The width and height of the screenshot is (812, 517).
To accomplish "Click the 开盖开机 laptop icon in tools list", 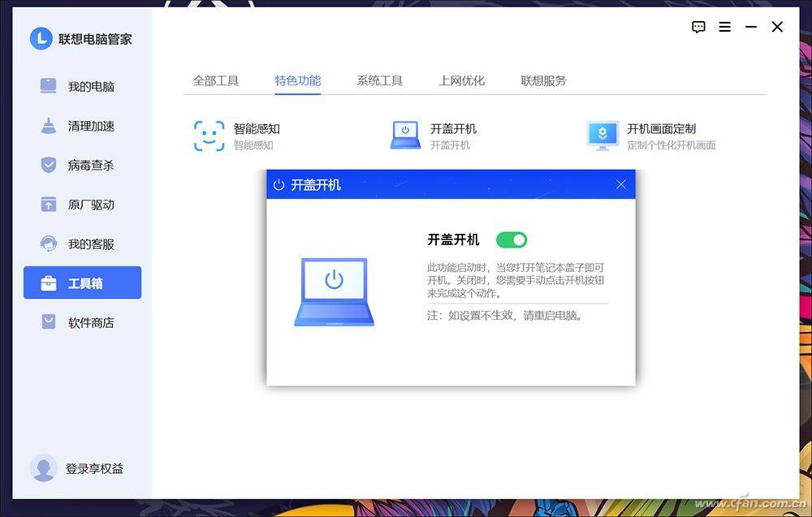I will point(405,136).
